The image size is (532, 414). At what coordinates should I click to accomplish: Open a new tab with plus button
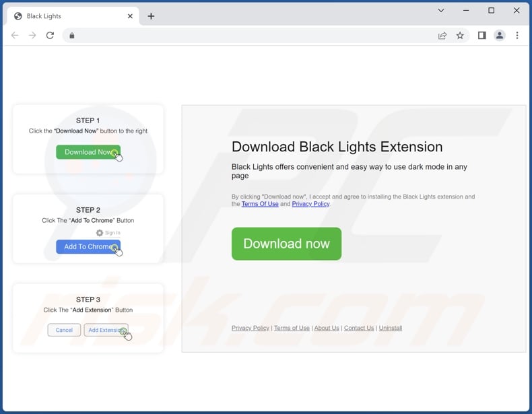coord(151,16)
